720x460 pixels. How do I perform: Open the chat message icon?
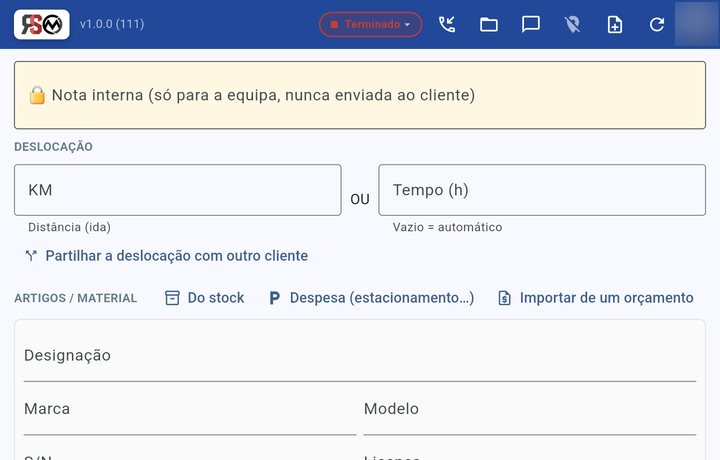coord(531,24)
